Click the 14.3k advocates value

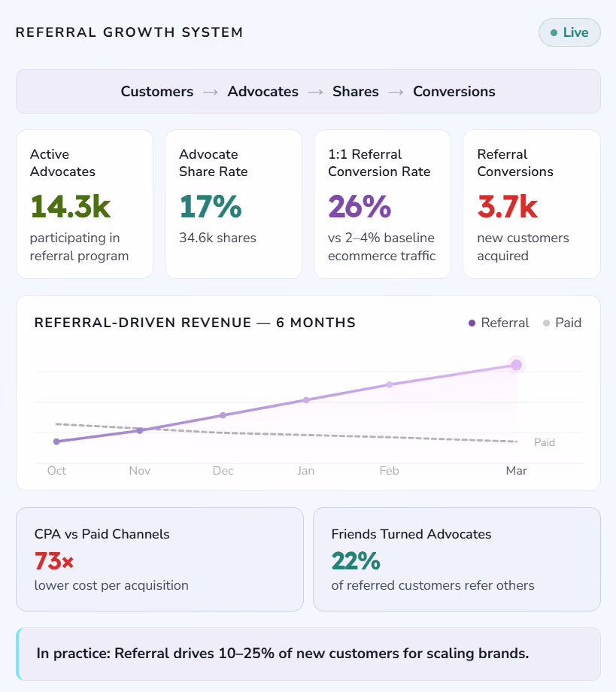pyautogui.click(x=71, y=206)
